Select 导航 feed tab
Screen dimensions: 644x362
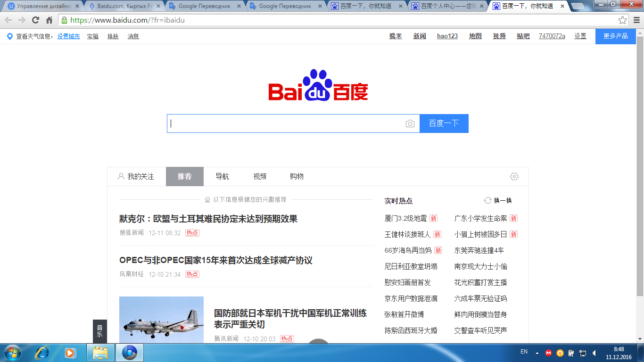pyautogui.click(x=222, y=176)
